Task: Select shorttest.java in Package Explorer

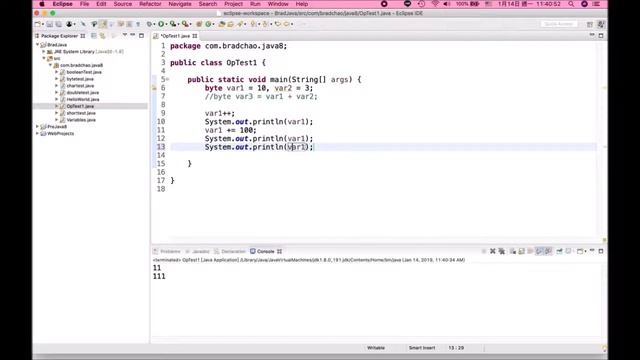Action: pyautogui.click(x=81, y=113)
